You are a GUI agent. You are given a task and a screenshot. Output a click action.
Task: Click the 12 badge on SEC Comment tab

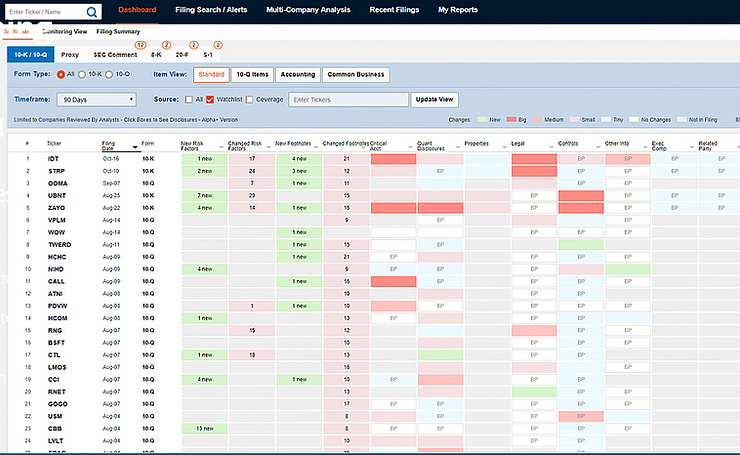click(x=140, y=45)
